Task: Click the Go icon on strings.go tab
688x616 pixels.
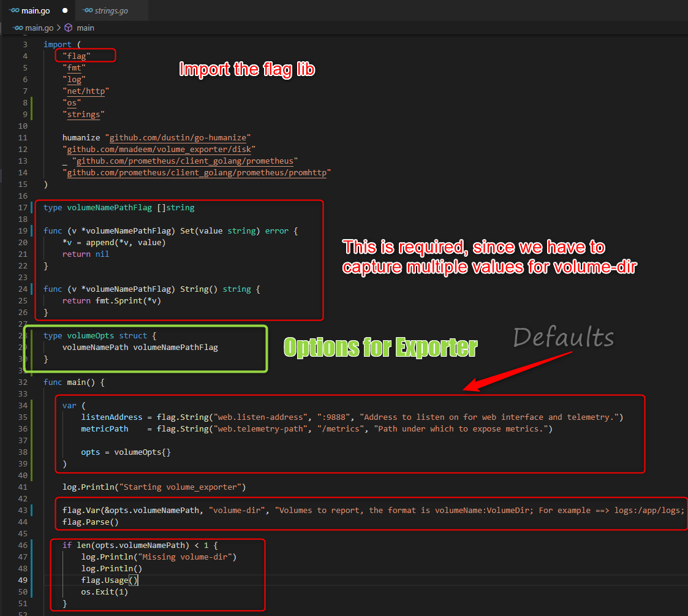Action: click(87, 11)
